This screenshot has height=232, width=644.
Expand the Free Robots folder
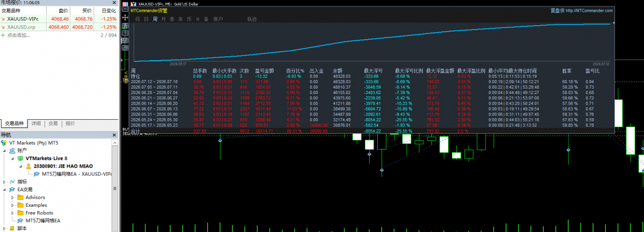click(13, 213)
